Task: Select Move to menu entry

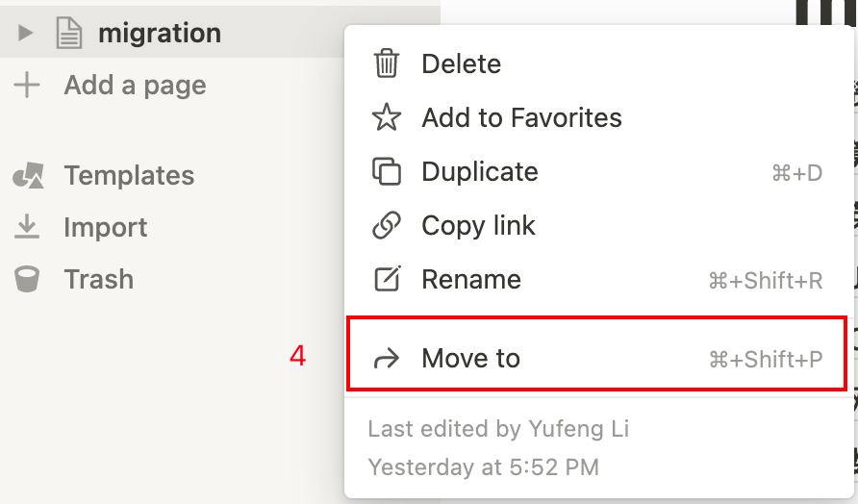Action: [x=471, y=359]
